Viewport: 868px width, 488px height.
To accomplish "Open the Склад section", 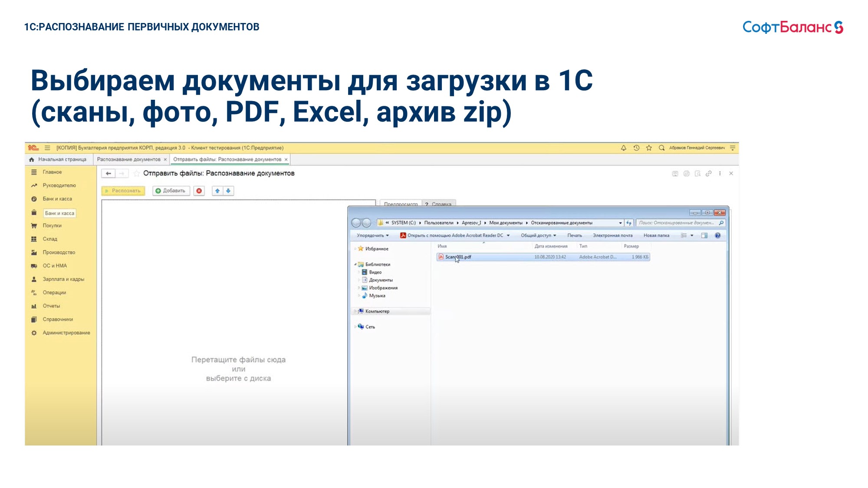I will tap(50, 239).
